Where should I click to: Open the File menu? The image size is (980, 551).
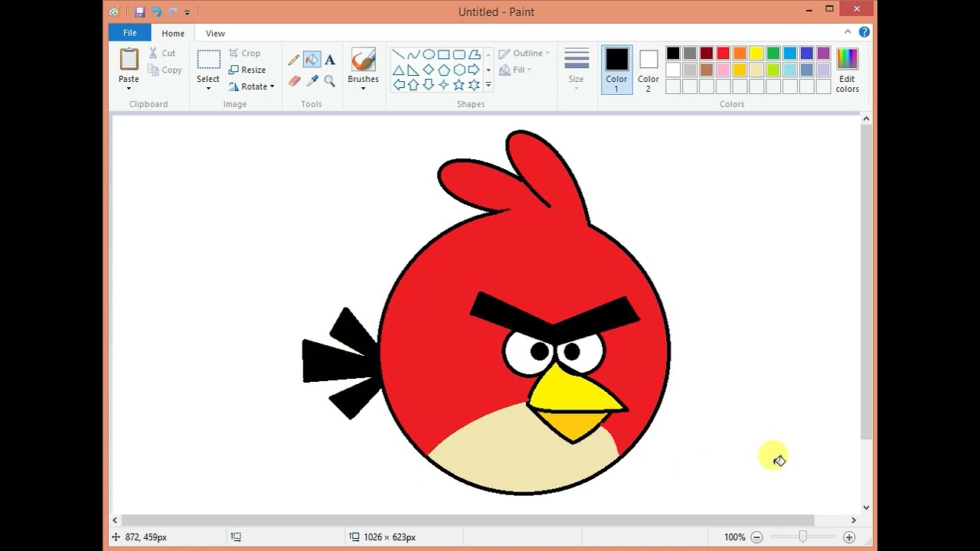click(x=129, y=33)
